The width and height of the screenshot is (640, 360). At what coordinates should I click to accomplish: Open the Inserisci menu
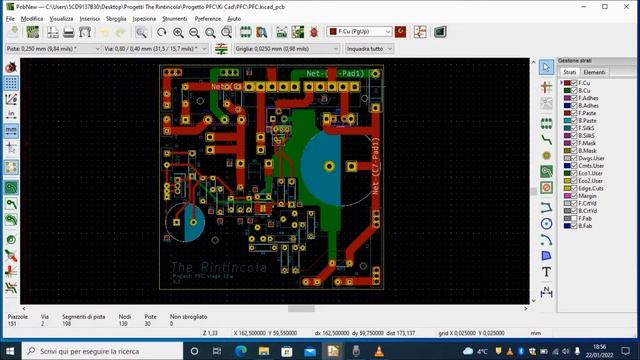[89, 19]
